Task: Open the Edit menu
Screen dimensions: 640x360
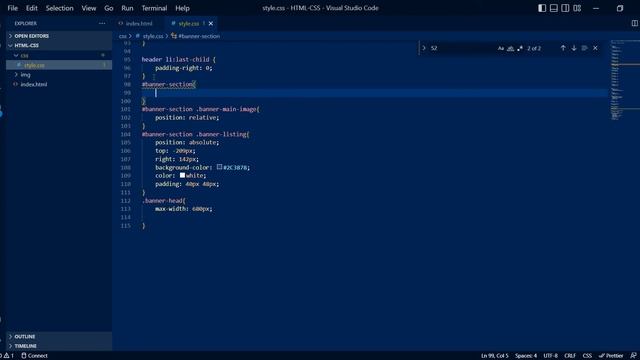Action: [x=32, y=8]
